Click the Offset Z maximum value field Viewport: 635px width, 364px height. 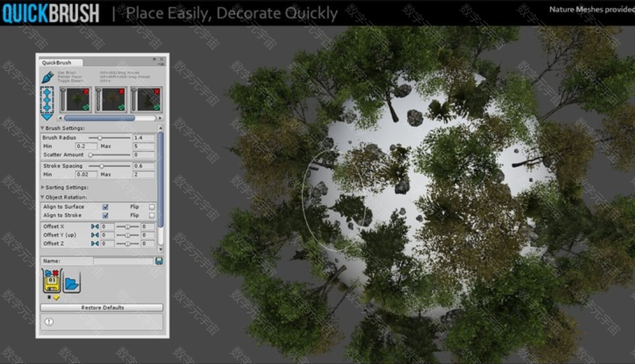[x=148, y=244]
